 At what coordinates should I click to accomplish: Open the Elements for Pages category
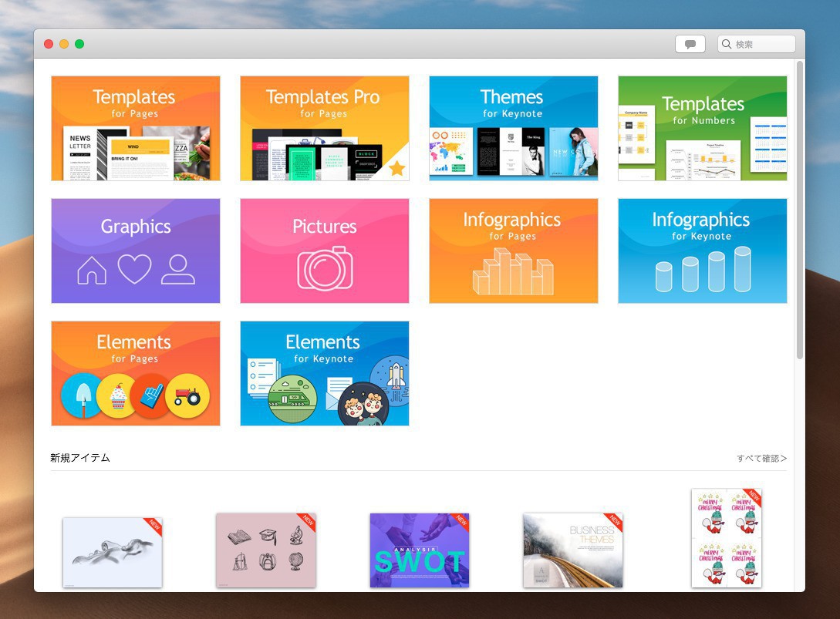pos(136,373)
